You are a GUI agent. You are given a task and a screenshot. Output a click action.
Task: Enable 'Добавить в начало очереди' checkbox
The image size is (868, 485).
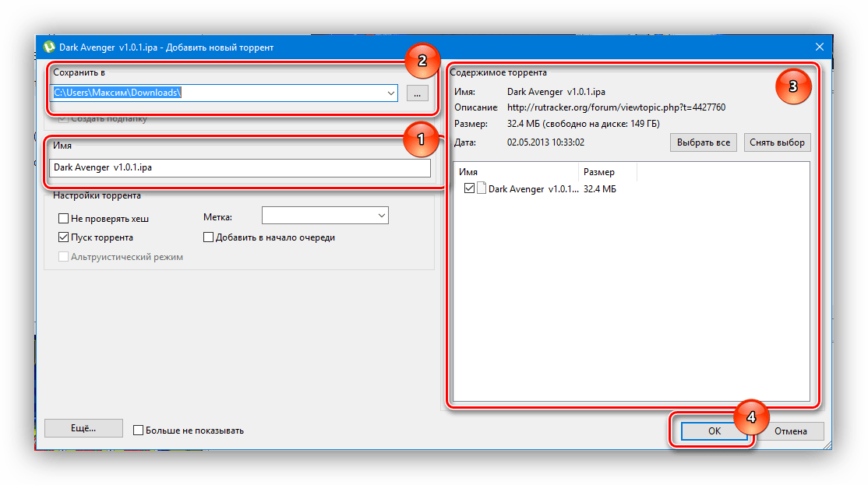[x=208, y=237]
